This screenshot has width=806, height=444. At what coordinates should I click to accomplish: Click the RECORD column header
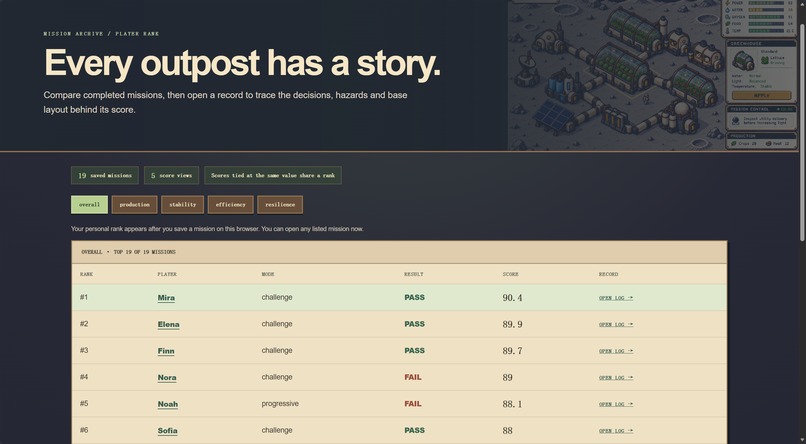tap(608, 274)
